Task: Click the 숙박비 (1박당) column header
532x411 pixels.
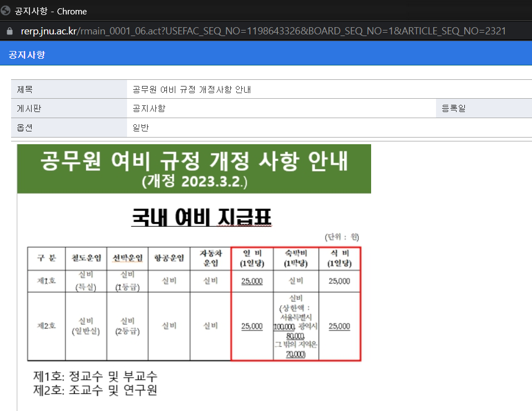Action: coord(296,258)
